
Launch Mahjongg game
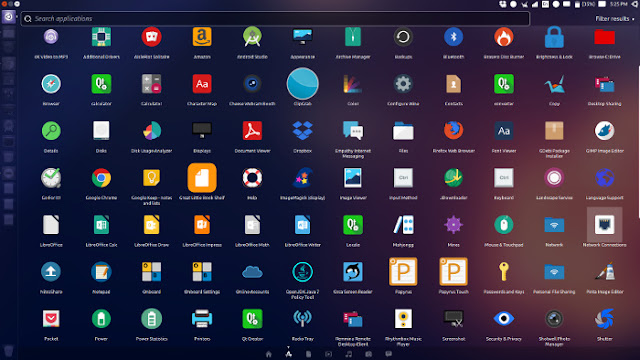[403, 225]
